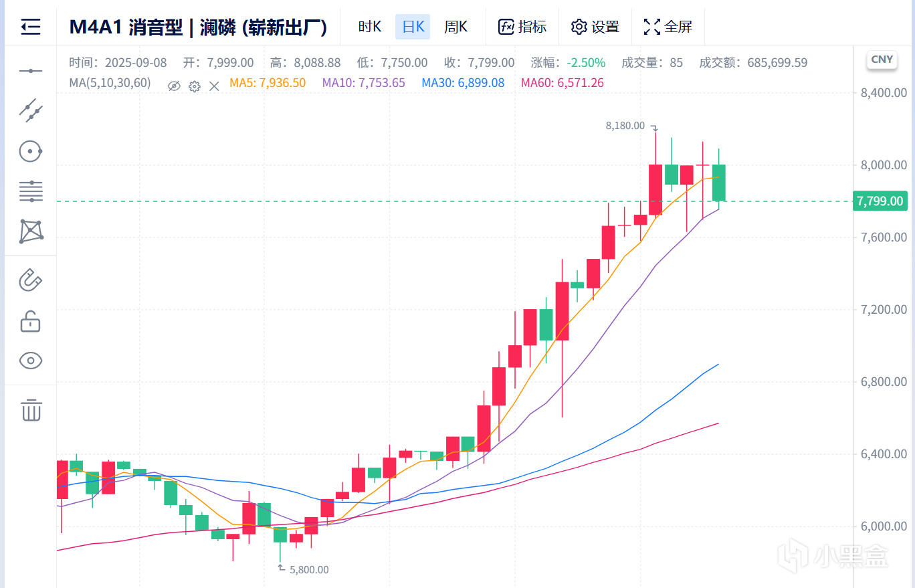Open the 设置 settings panel
Viewport: 915px width, 588px height.
tap(595, 27)
